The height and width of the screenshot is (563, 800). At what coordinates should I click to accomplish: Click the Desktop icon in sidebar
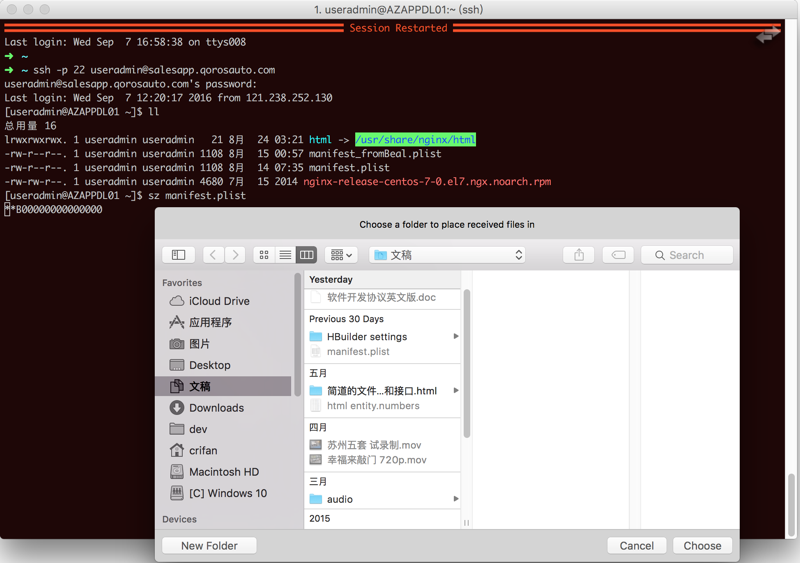[x=177, y=365]
